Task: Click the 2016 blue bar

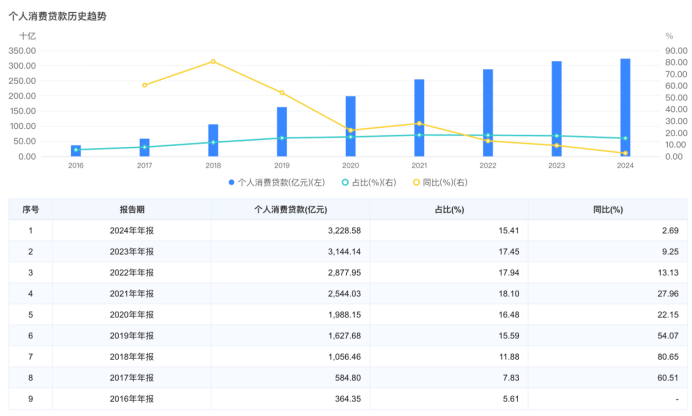Action: pos(76,151)
